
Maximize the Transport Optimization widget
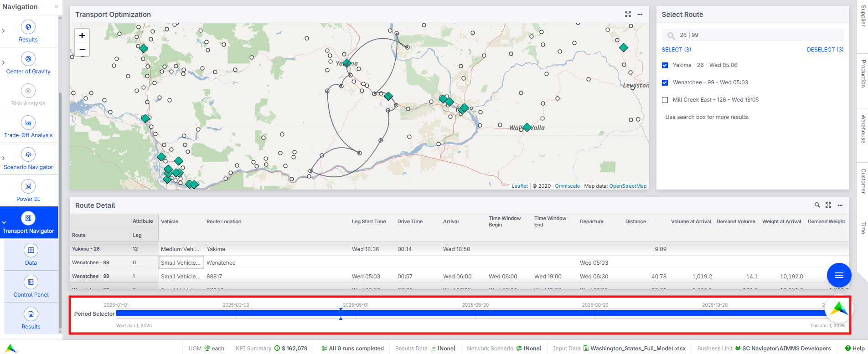coord(628,15)
